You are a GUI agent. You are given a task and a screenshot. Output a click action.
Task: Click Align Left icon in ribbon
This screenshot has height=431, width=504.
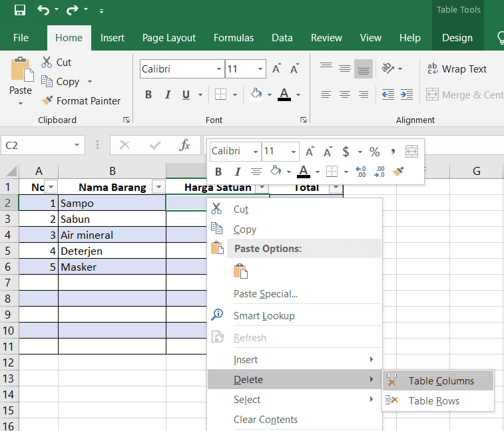[326, 94]
